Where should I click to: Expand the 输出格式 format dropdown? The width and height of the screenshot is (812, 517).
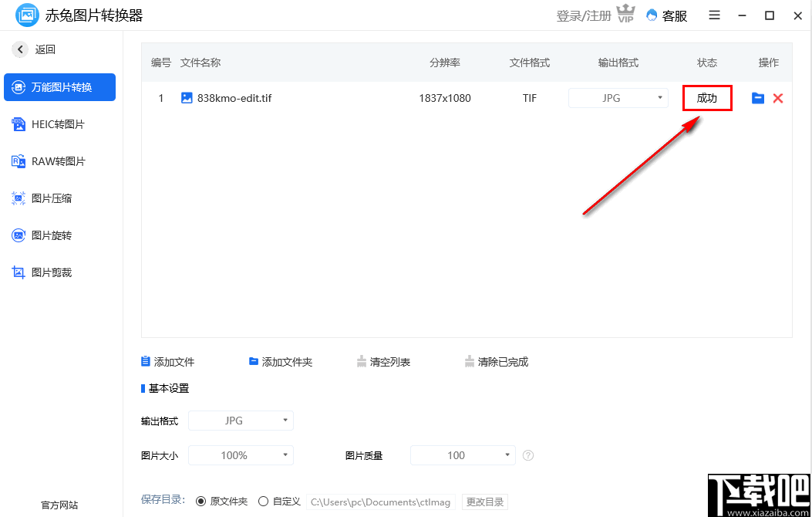tap(240, 420)
